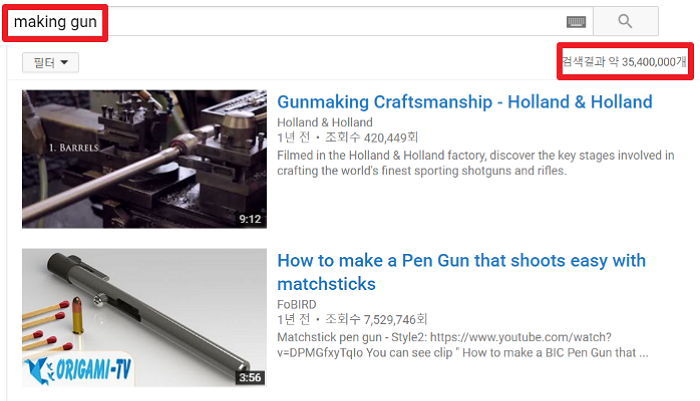The image size is (700, 401).
Task: Open Gunmaking Craftsmanship video thumbnail
Action: point(144,159)
